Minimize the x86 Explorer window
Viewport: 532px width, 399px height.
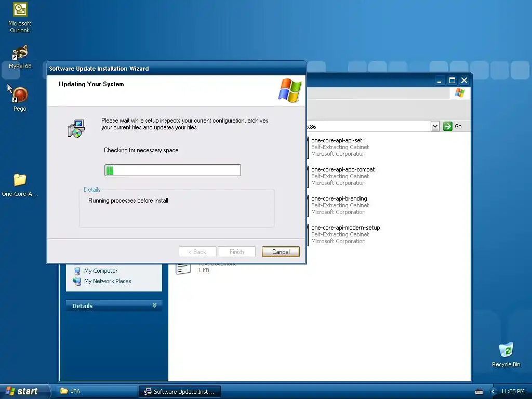[440, 81]
